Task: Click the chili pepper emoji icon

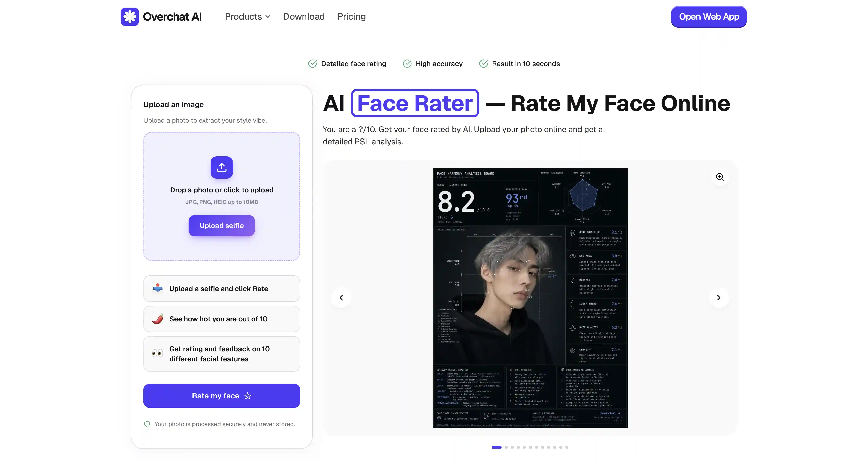Action: (x=157, y=319)
